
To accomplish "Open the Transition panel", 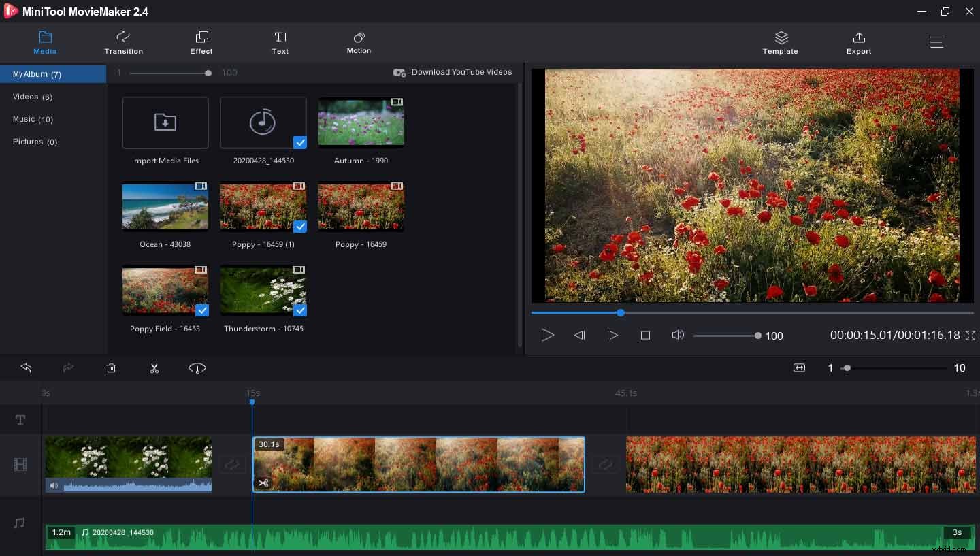I will [123, 43].
